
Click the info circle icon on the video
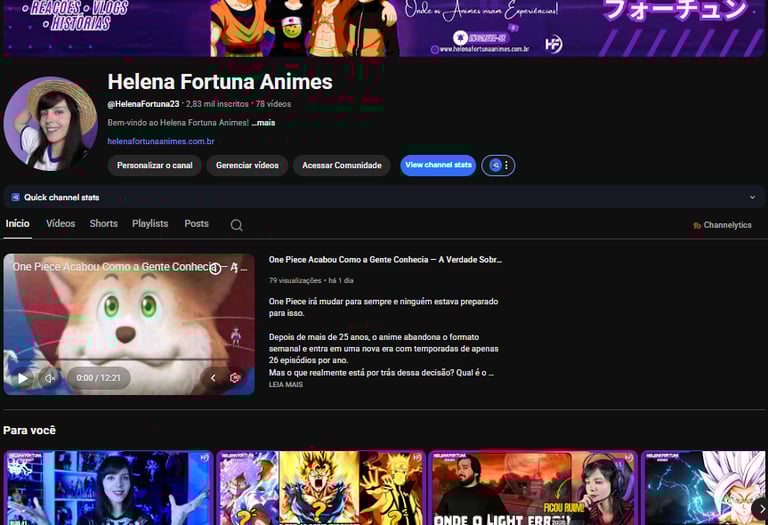click(215, 268)
